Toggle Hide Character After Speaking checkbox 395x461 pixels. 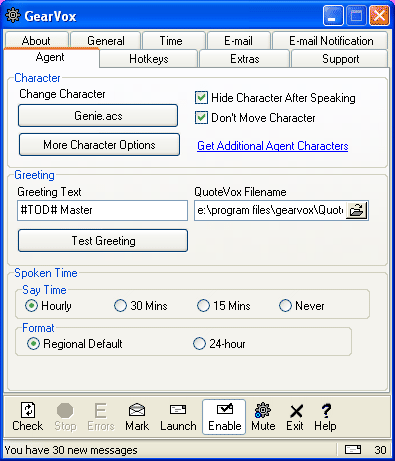click(x=201, y=98)
